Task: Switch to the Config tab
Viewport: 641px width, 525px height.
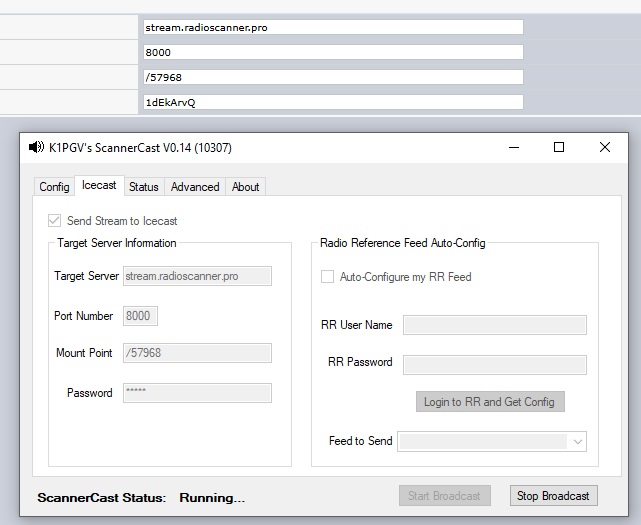Action: point(54,187)
